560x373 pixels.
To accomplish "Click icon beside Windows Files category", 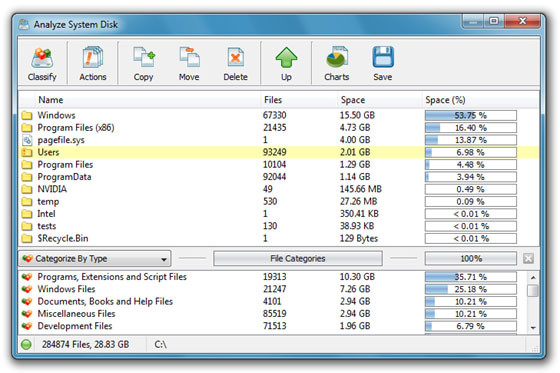I will pos(27,289).
